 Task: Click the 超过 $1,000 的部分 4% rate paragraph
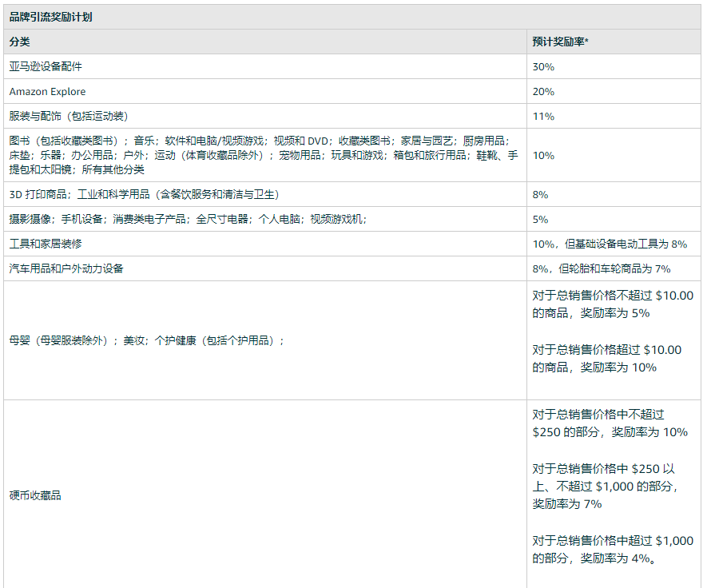pyautogui.click(x=612, y=550)
